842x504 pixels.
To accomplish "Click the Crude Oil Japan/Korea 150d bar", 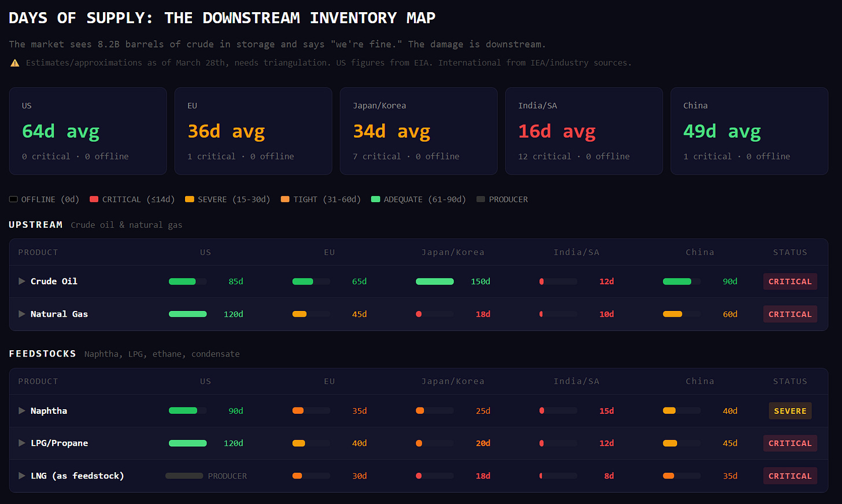I will [x=435, y=281].
